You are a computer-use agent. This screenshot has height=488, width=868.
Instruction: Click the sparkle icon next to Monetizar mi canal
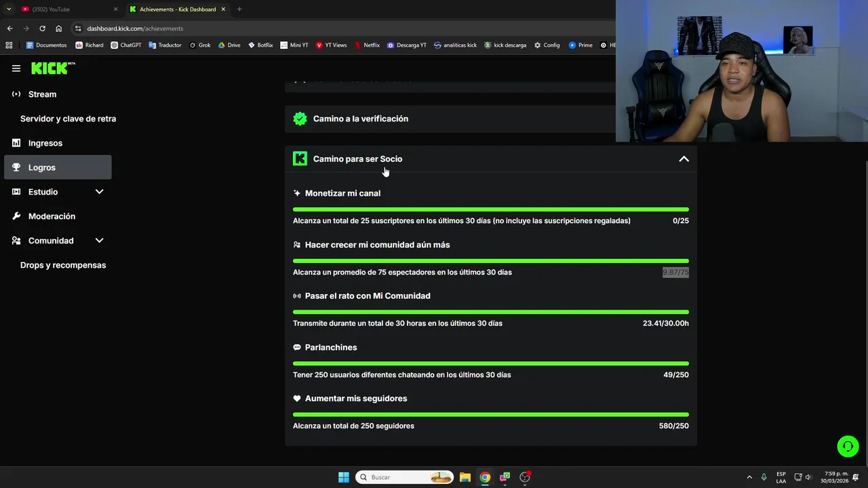(297, 193)
